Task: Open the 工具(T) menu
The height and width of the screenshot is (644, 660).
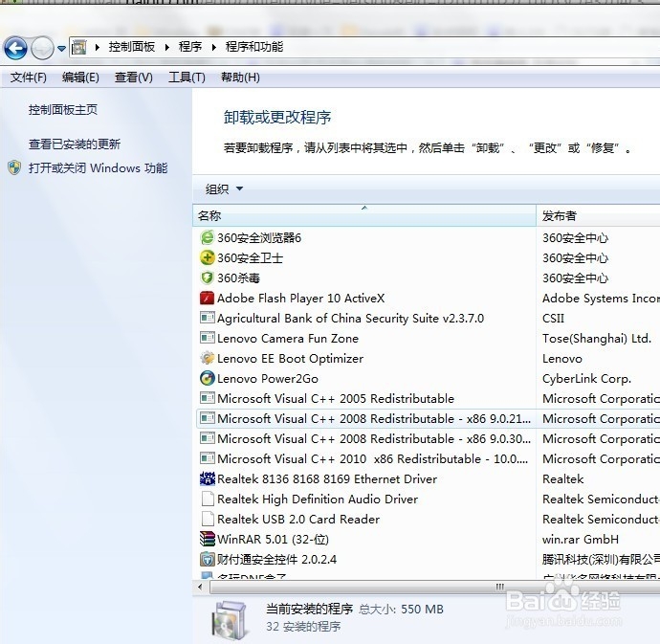Action: (x=187, y=78)
